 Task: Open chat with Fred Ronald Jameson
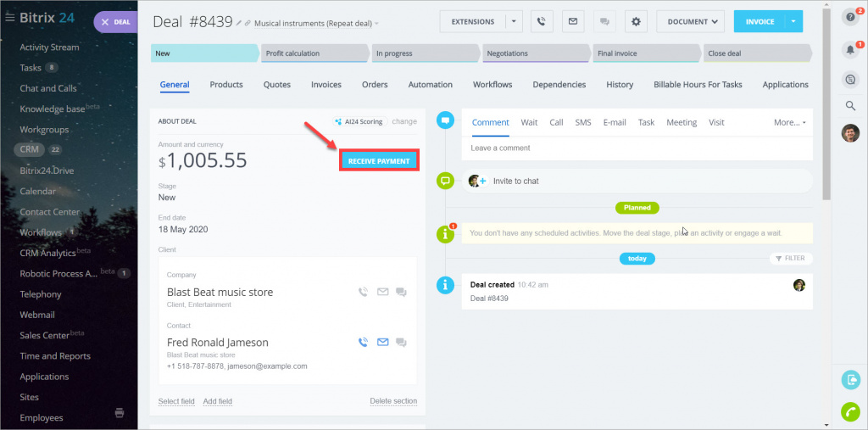(401, 343)
